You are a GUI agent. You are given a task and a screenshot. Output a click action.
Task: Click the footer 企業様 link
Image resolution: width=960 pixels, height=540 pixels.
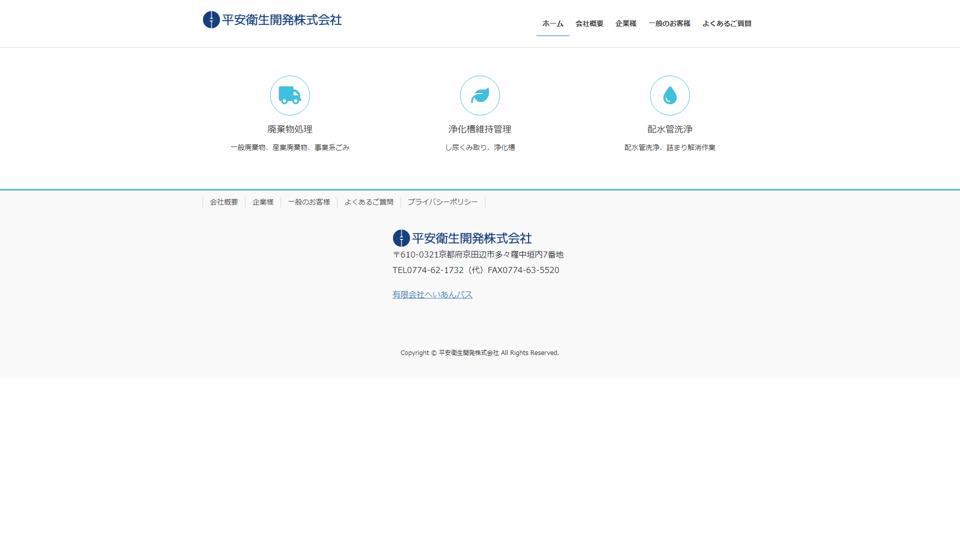point(263,202)
